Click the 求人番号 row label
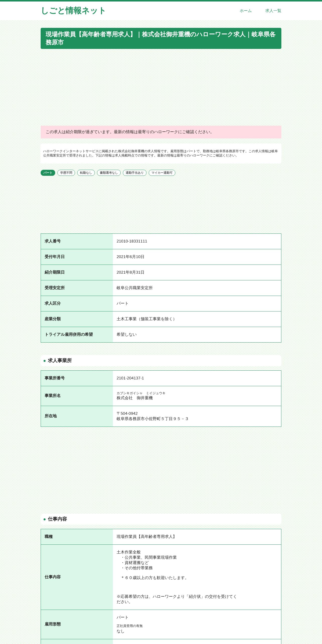The width and height of the screenshot is (322, 644). [53, 241]
